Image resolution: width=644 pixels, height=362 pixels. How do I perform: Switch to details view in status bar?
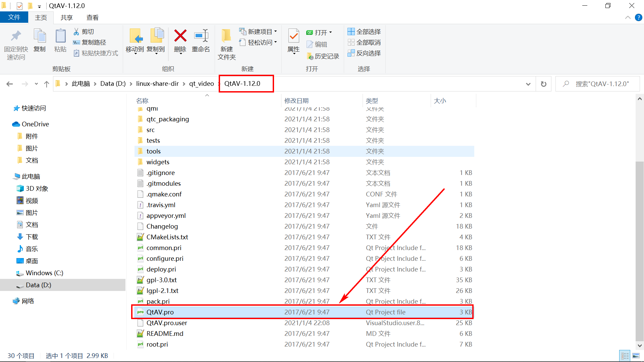click(x=625, y=356)
